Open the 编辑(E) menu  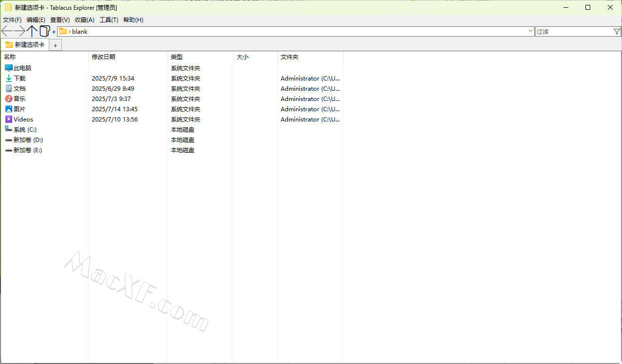tap(36, 20)
